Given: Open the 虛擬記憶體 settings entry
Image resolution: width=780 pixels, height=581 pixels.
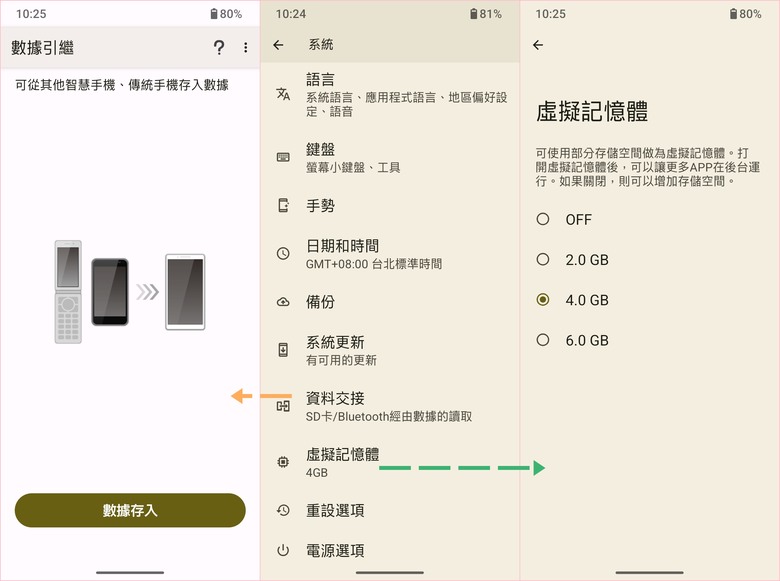Looking at the screenshot, I should coord(390,462).
